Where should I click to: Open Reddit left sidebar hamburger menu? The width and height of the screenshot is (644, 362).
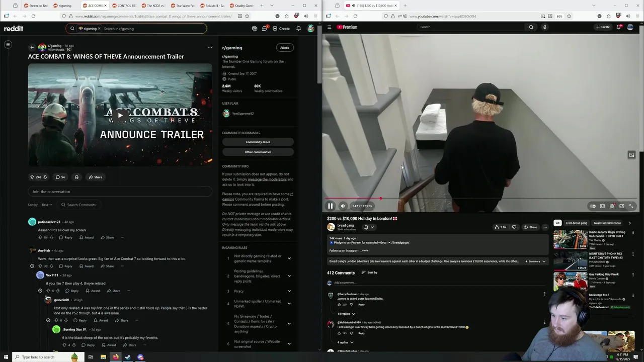(x=8, y=45)
